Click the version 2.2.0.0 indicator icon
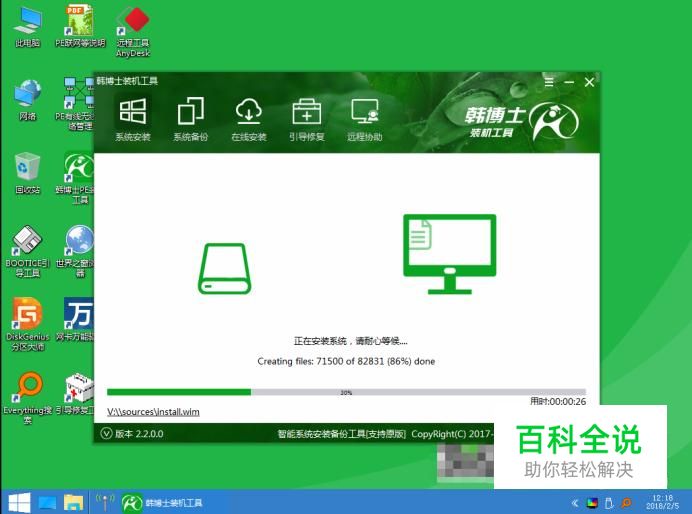 click(106, 433)
